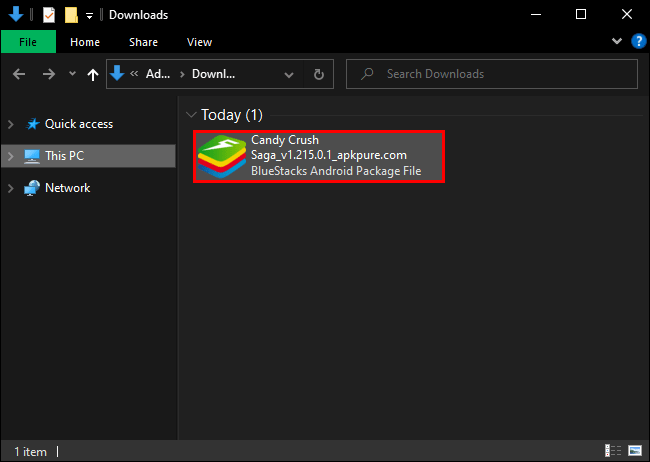Expand the Network tree node
This screenshot has width=650, height=462.
(x=10, y=188)
